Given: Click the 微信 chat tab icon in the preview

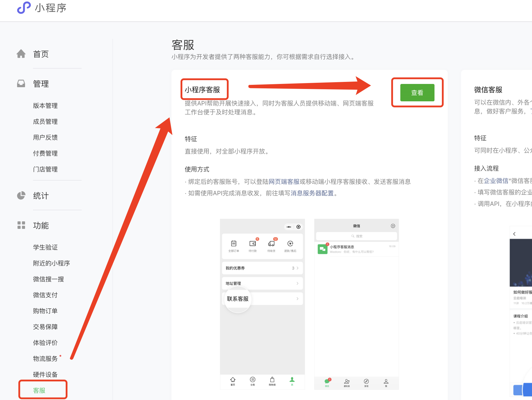Looking at the screenshot, I should point(327,381).
